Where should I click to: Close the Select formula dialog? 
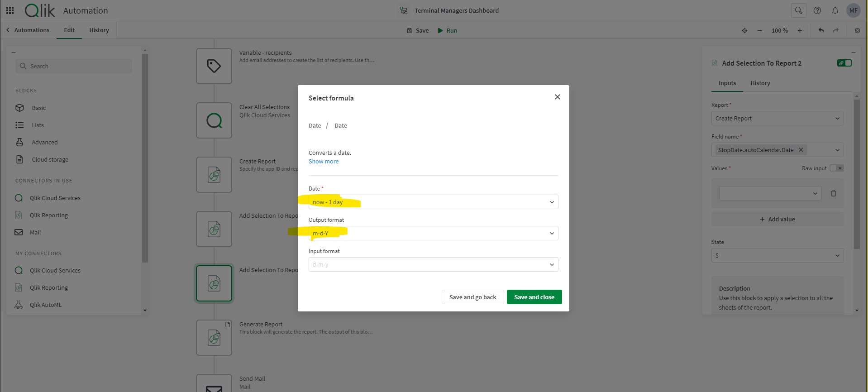coord(558,97)
